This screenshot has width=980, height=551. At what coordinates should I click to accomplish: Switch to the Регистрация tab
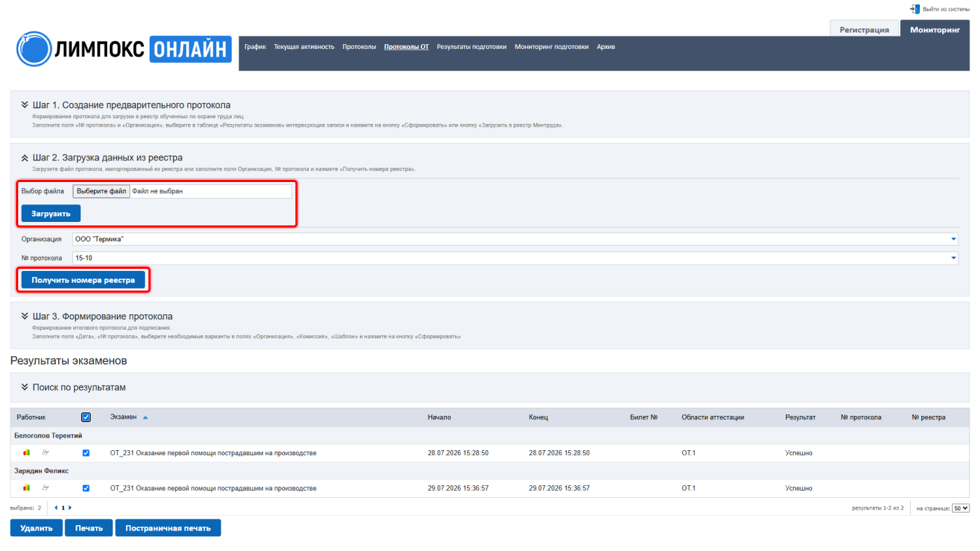coord(864,29)
